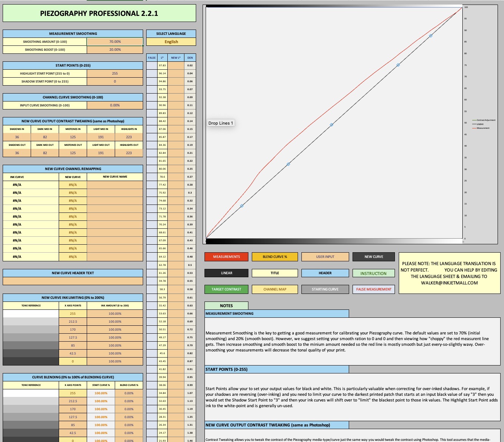This screenshot has height=442, width=504.
Task: Click the START POINTS (0-255) settings header
Action: pos(73,66)
